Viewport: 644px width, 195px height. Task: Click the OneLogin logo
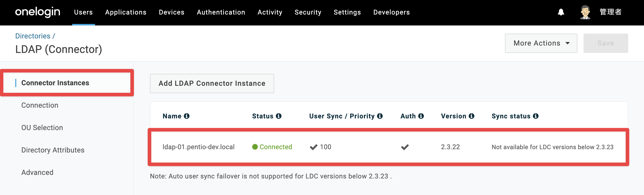tap(38, 12)
